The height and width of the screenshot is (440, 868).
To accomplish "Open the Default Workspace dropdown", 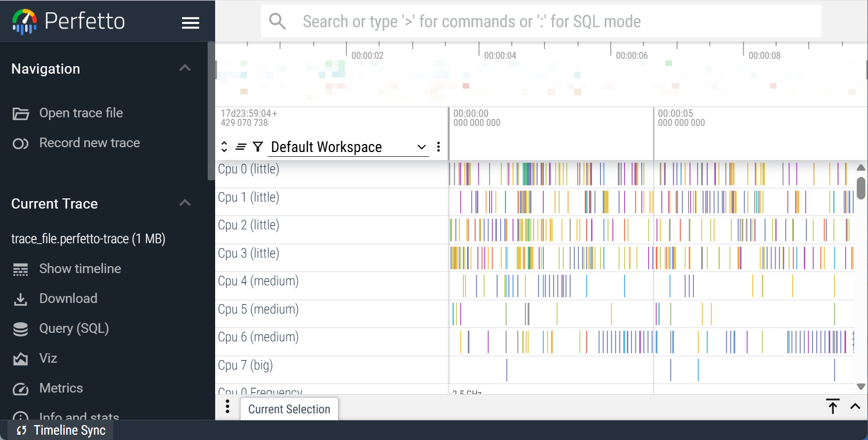I will click(349, 147).
